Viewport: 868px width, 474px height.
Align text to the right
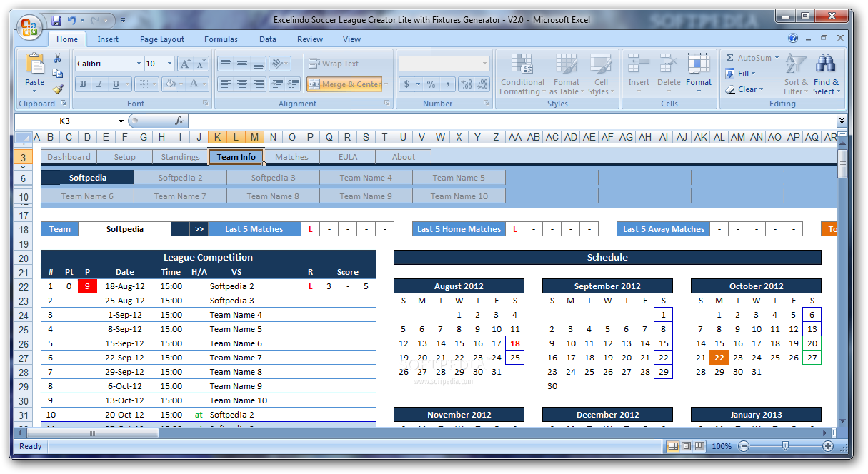(x=259, y=84)
